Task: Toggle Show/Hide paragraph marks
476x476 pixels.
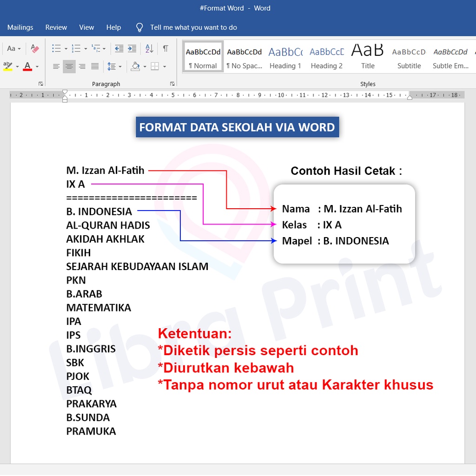Action: (165, 48)
